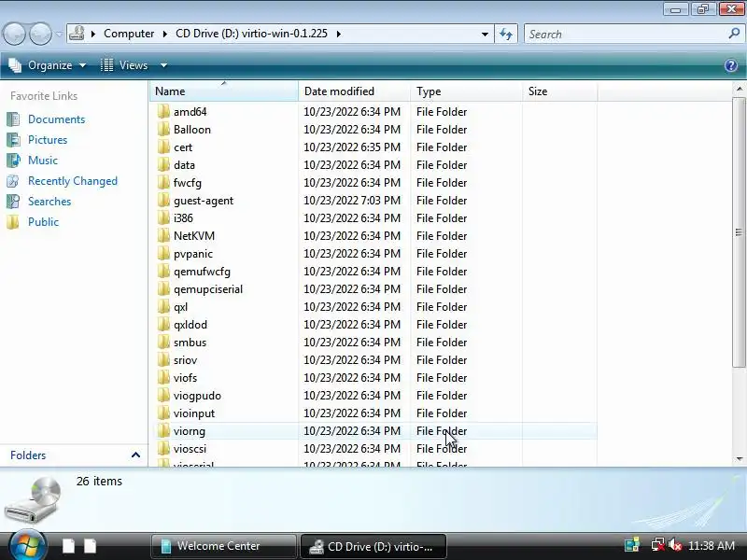Viewport: 747px width, 560px height.
Task: Select the guest-agent folder icon
Action: pyautogui.click(x=163, y=201)
